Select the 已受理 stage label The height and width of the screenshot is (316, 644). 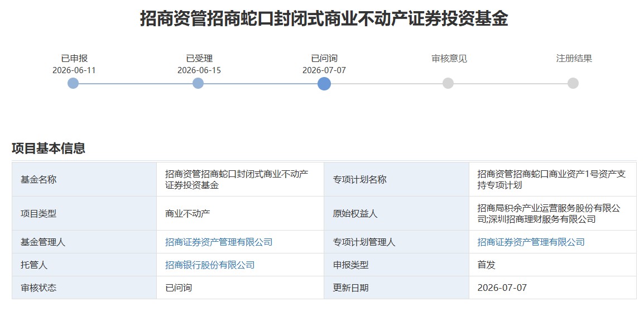tap(199, 59)
